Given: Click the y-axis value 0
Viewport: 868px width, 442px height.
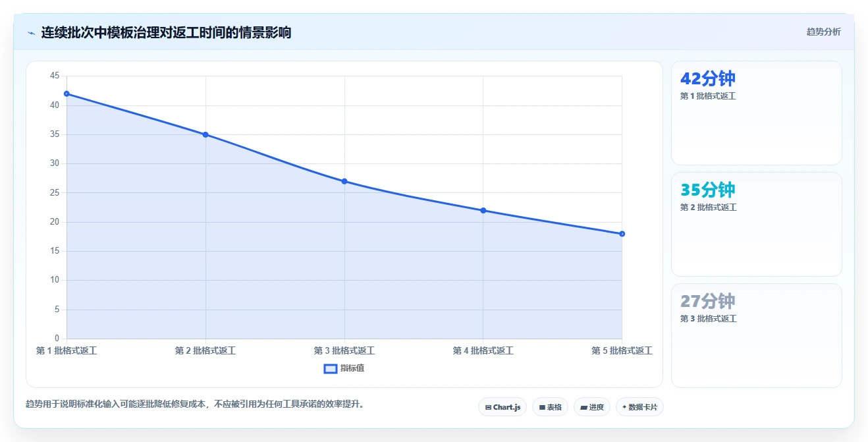Looking at the screenshot, I should point(57,339).
